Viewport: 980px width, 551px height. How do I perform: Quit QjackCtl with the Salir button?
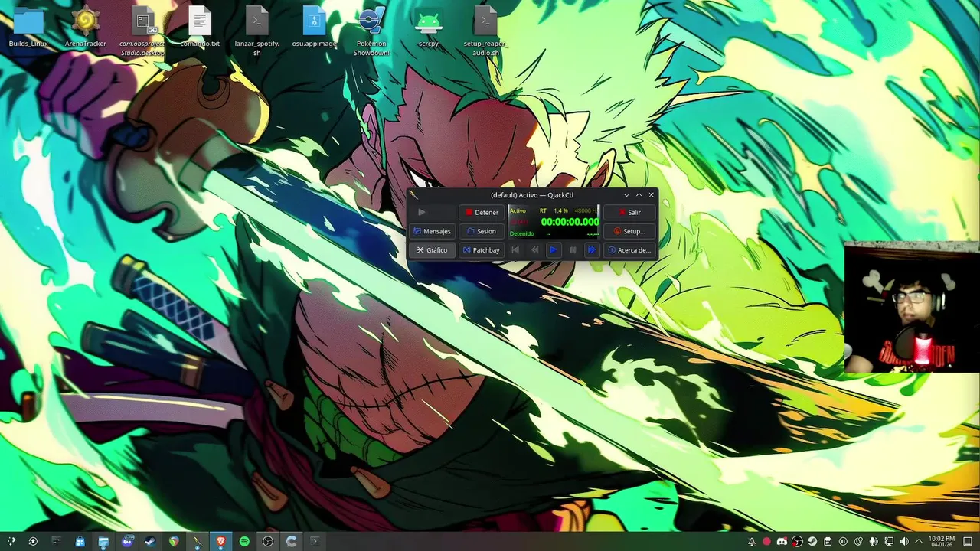629,212
